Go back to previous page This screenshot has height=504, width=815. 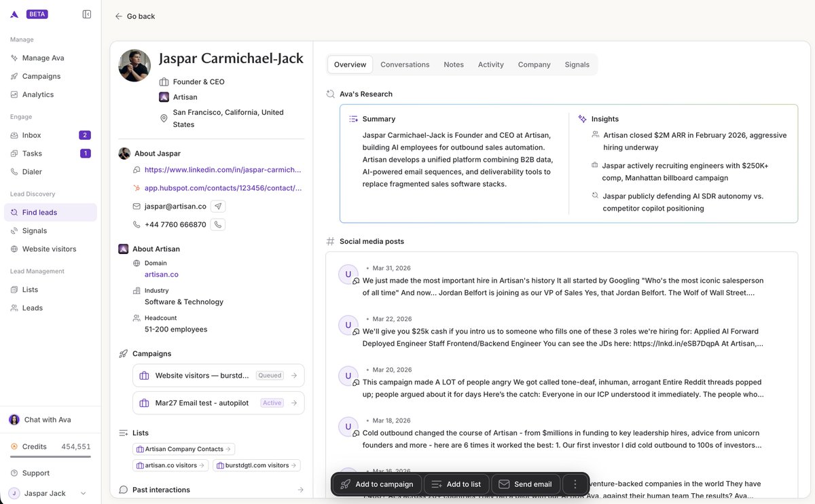click(135, 16)
